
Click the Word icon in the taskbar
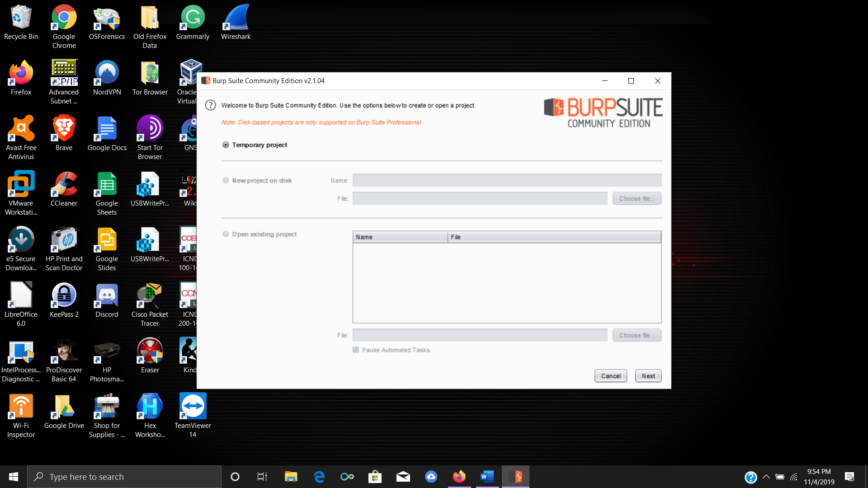click(487, 477)
